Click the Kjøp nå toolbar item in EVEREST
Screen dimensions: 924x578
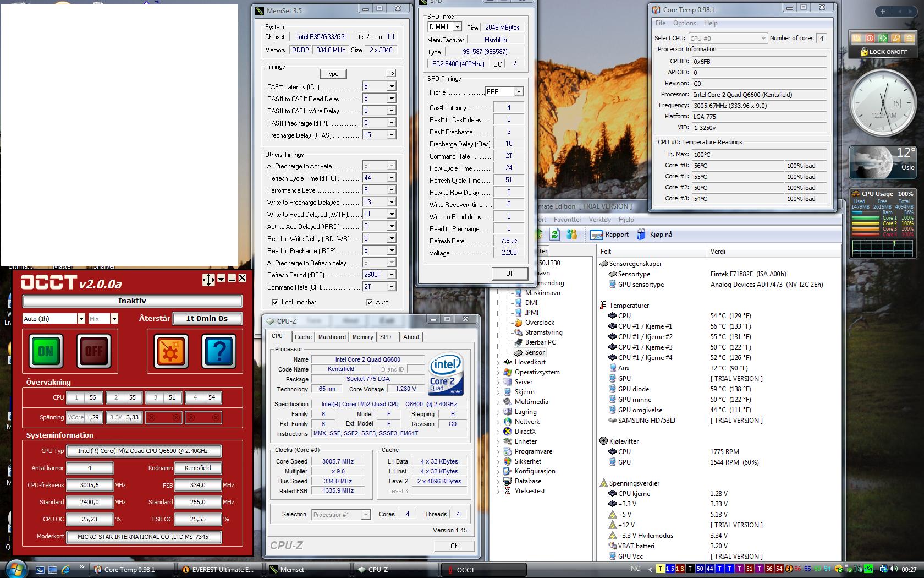[654, 235]
